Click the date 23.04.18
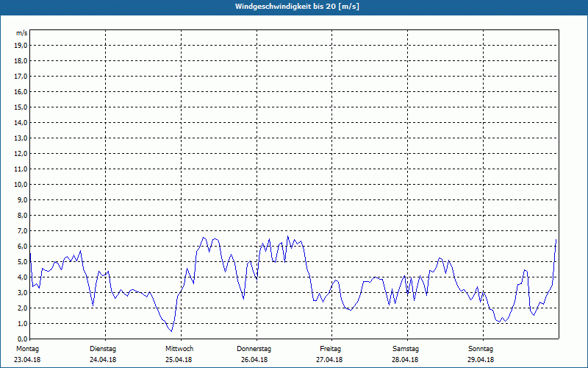Image resolution: width=588 pixels, height=368 pixels. (x=27, y=359)
